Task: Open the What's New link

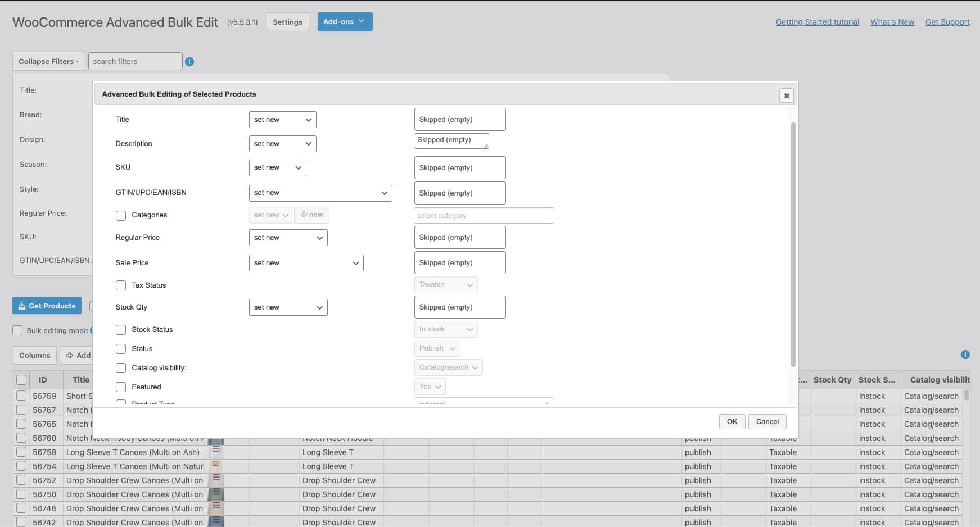Action: coord(892,22)
